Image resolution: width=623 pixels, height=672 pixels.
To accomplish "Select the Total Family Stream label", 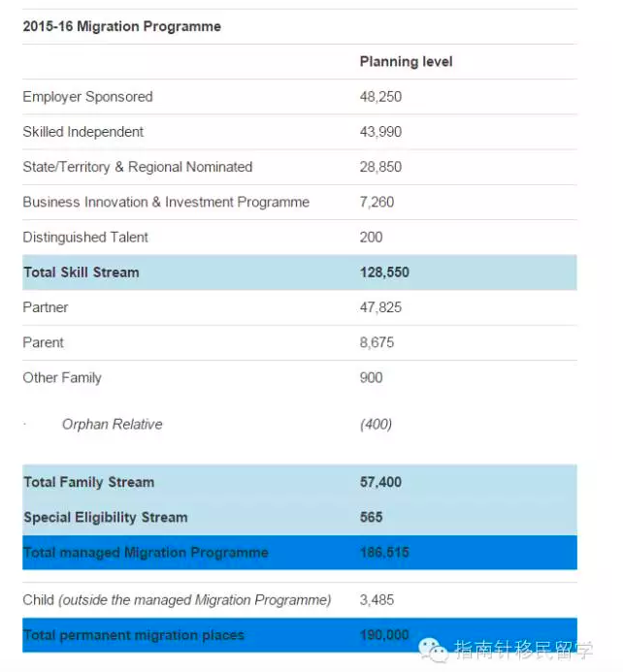I will coord(88,482).
